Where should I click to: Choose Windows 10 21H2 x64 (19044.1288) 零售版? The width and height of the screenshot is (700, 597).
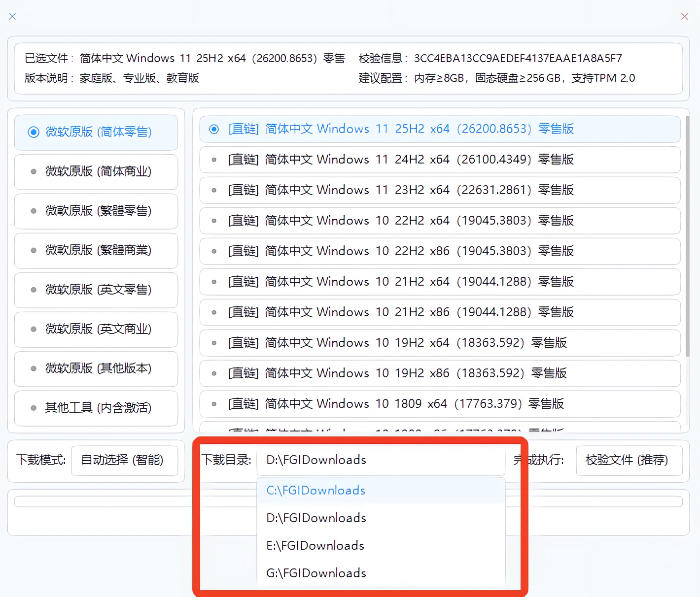(440, 282)
